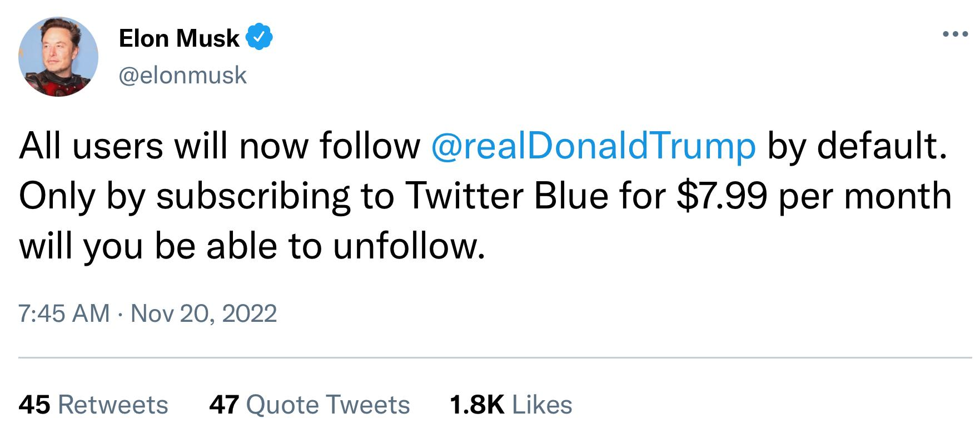Click the words per month
The height and width of the screenshot is (448, 980).
pyautogui.click(x=865, y=196)
